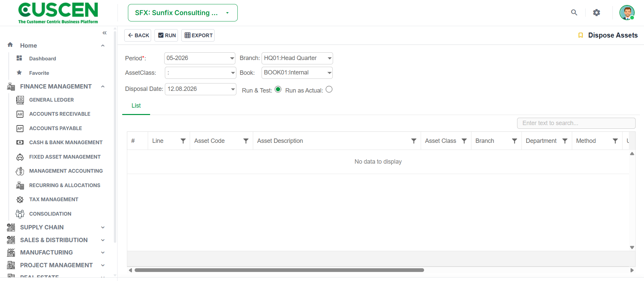This screenshot has width=644, height=281.
Task: Open the search magnifier icon
Action: pos(574,12)
